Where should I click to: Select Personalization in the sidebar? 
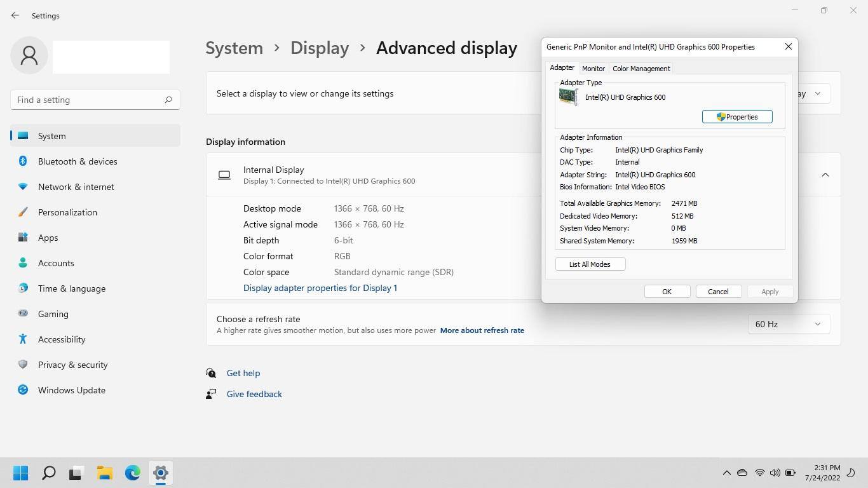tap(67, 212)
